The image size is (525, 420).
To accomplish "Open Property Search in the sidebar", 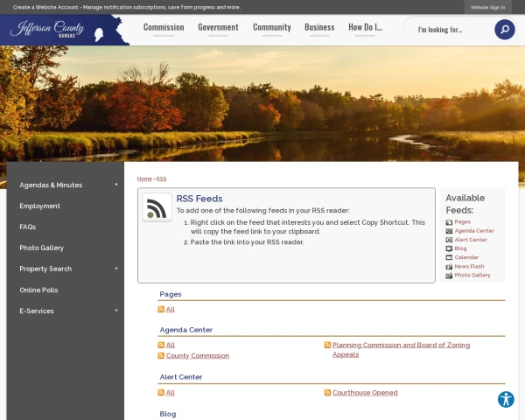I will coord(45,269).
